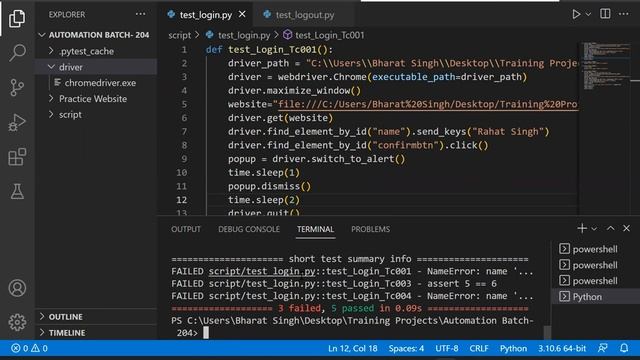Viewport: 640px width, 360px height.
Task: Click terminal vertical scrollbar
Action: pyautogui.click(x=547, y=332)
